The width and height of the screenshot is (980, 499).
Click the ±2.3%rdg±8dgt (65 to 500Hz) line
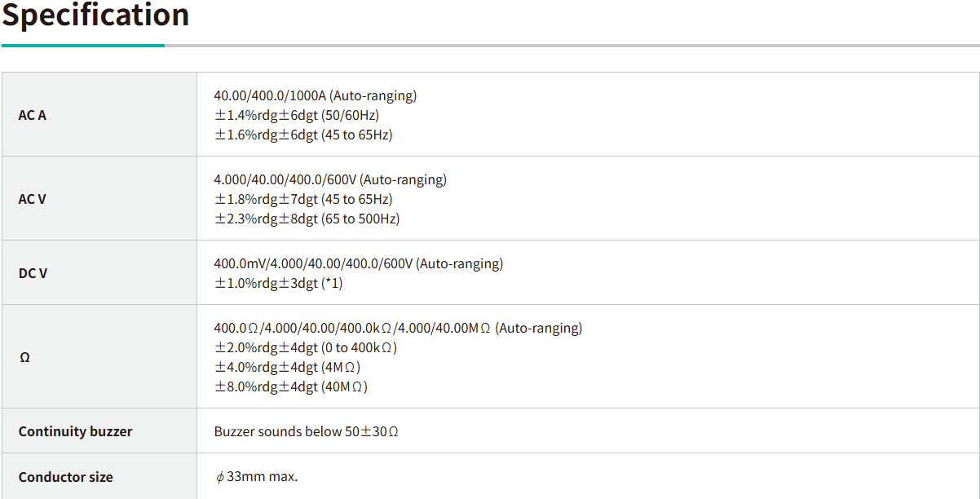point(307,219)
